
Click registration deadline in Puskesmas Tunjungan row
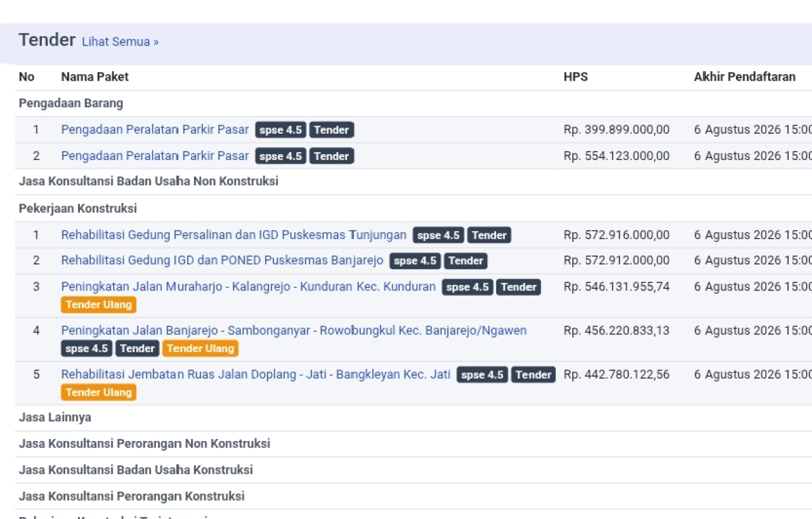(752, 235)
